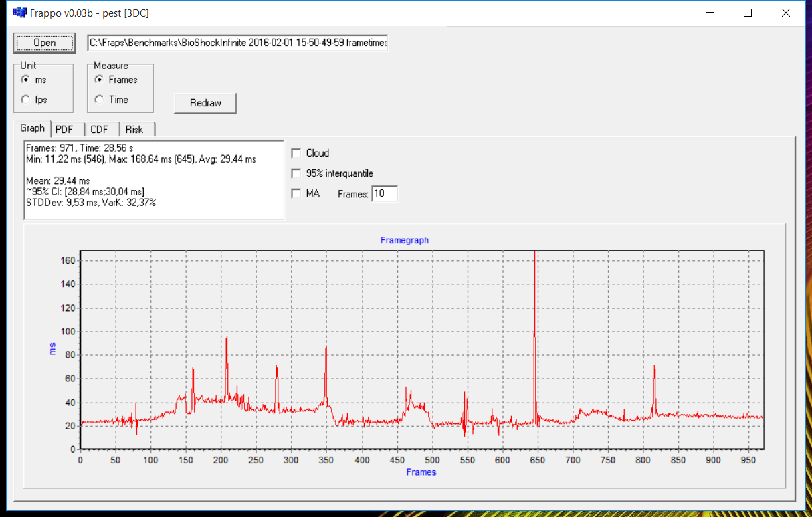Screen dimensions: 812x517
Task: Toggle the MA moving average checkbox
Action: [296, 193]
